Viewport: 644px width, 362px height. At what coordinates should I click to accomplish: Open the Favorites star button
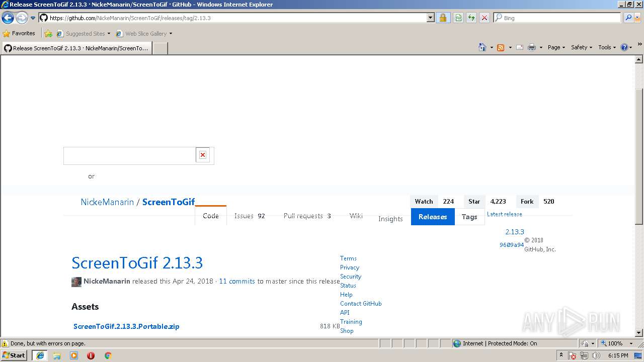click(19, 33)
